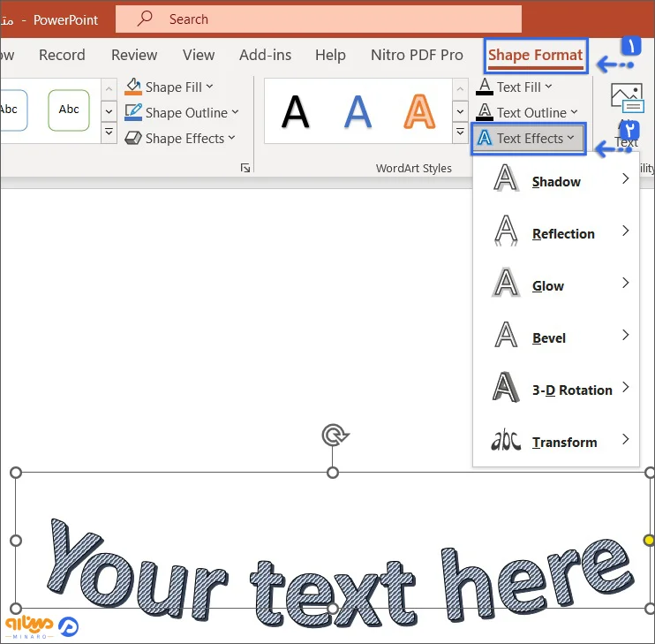The image size is (655, 644).
Task: Open the Shape Fill dropdown arrow
Action: click(210, 87)
